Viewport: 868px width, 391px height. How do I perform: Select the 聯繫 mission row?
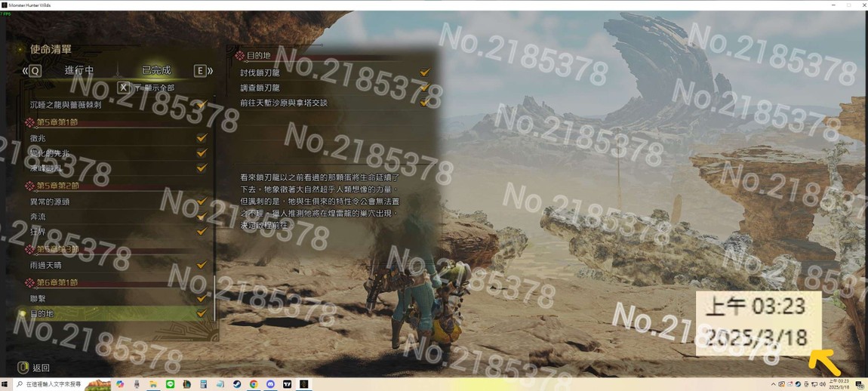pos(118,298)
